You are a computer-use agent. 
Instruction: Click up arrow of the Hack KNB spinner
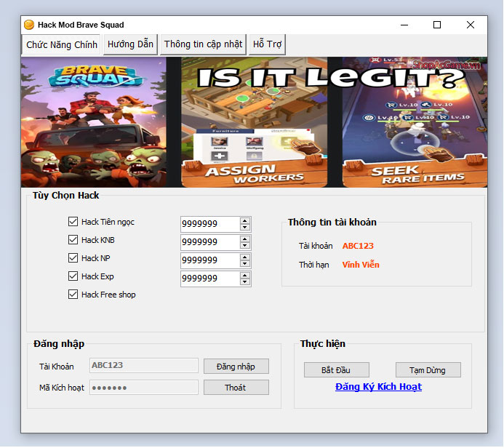(x=245, y=239)
